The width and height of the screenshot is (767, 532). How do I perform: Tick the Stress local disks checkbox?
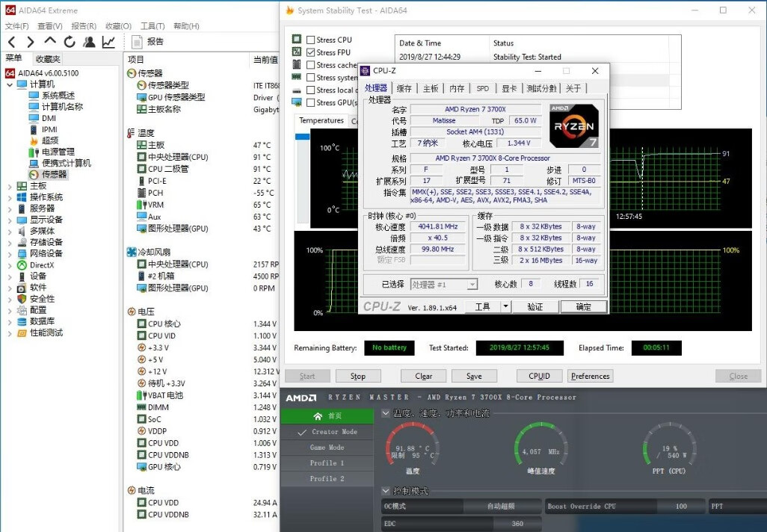(x=311, y=90)
